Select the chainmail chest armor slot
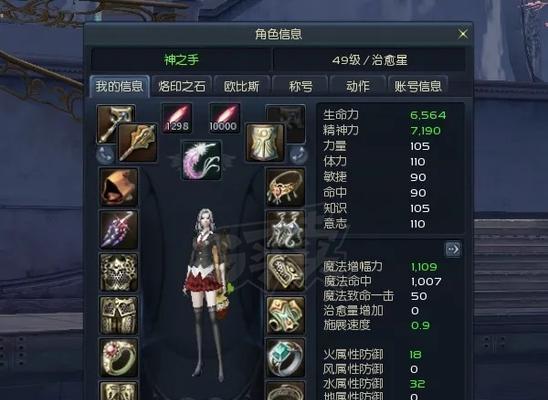 119,272
